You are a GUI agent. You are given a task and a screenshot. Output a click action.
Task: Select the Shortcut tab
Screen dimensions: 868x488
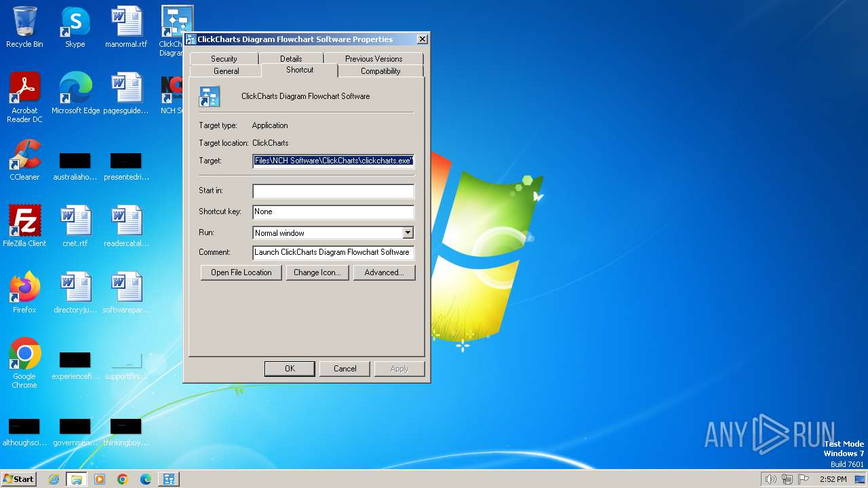click(300, 70)
